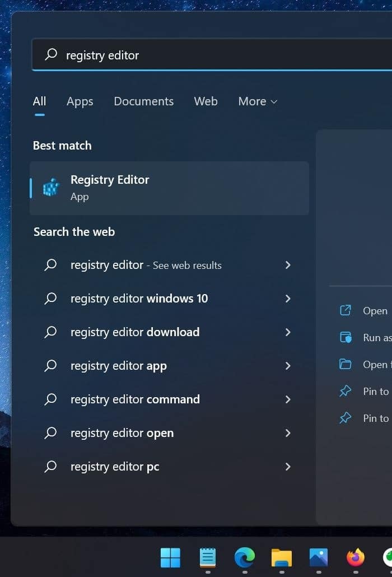Viewport: 392px width, 577px height.
Task: Launch Firefox from the taskbar
Action: 356,557
